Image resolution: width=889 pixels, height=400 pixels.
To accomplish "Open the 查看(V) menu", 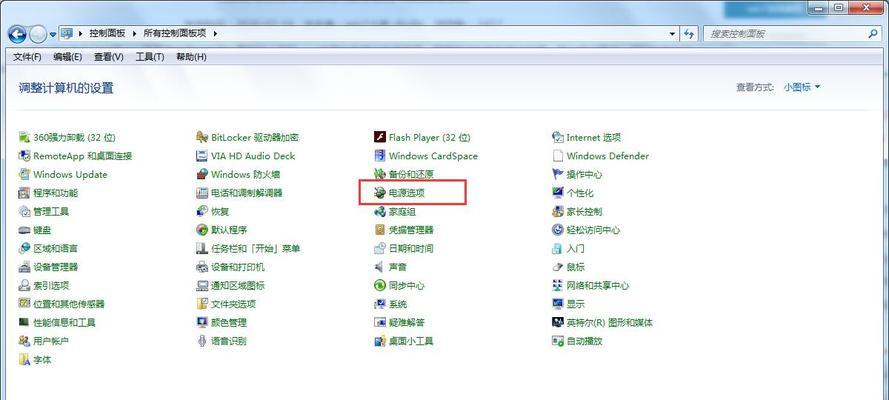I will (109, 57).
